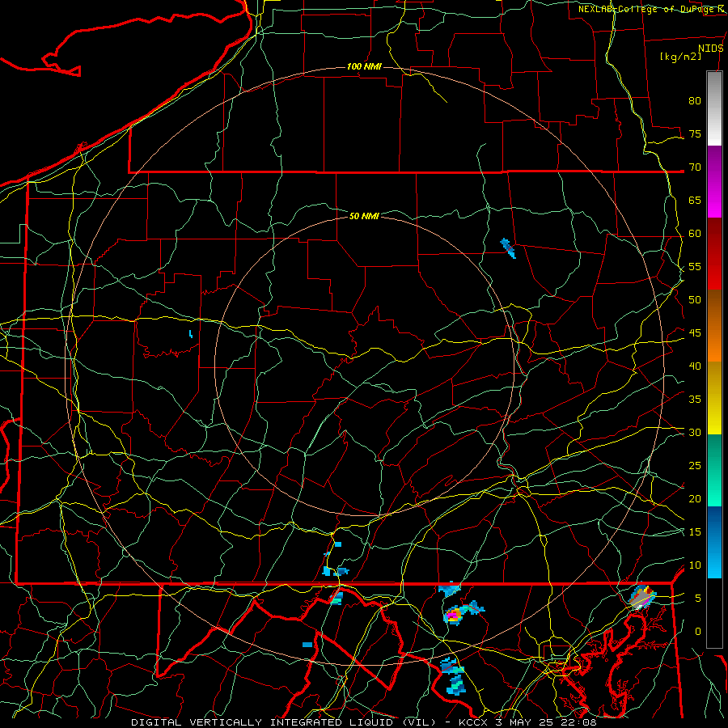Select the 25 value on the VIL scale

point(695,466)
